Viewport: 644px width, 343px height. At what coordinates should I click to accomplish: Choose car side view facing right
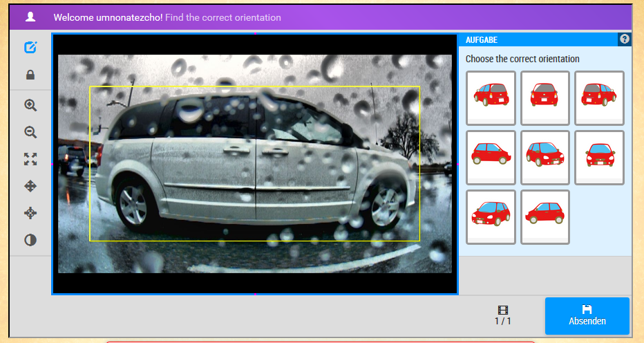click(491, 158)
